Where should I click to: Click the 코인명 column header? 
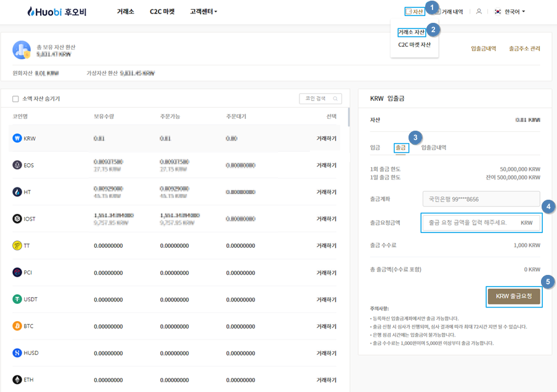20,116
